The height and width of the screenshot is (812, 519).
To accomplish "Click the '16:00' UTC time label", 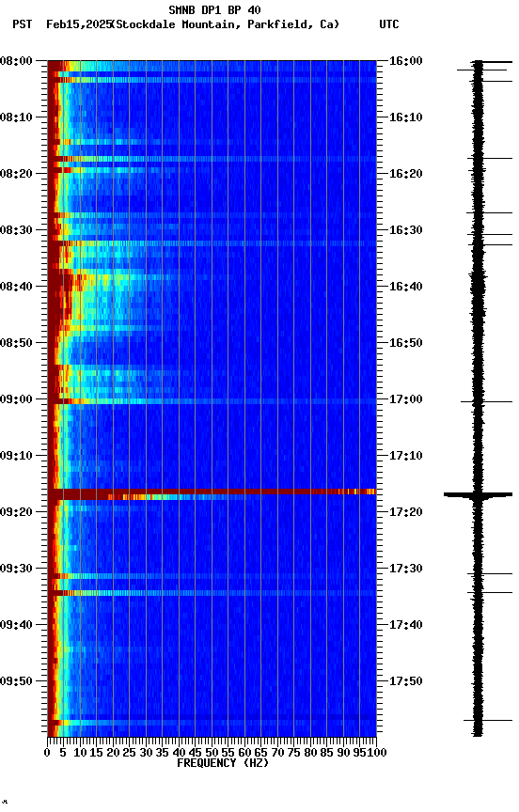I will click(406, 61).
